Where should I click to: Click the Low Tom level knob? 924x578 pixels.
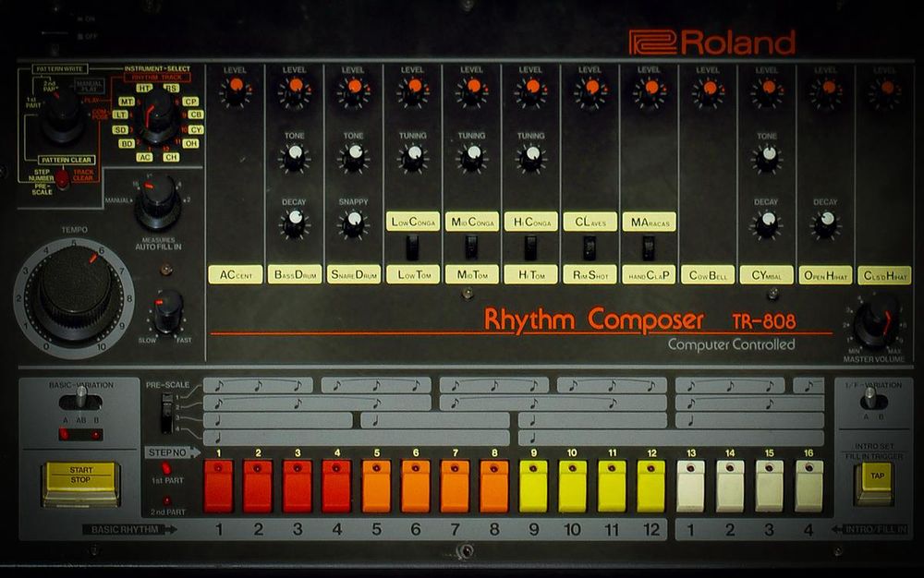413,91
